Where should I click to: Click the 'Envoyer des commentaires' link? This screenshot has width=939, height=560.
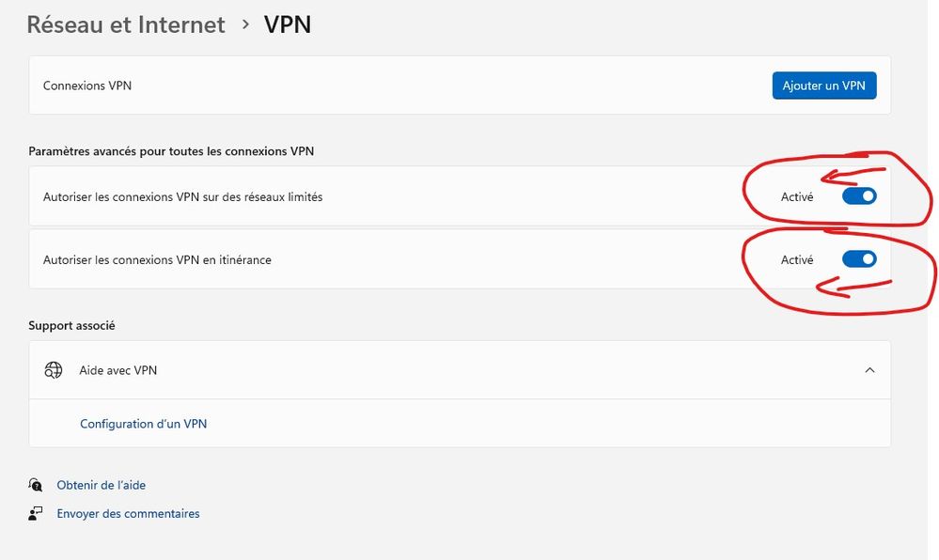[x=129, y=513]
